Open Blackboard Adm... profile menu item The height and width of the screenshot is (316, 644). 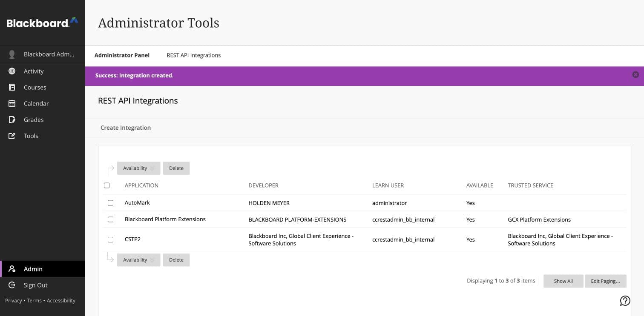[43, 54]
